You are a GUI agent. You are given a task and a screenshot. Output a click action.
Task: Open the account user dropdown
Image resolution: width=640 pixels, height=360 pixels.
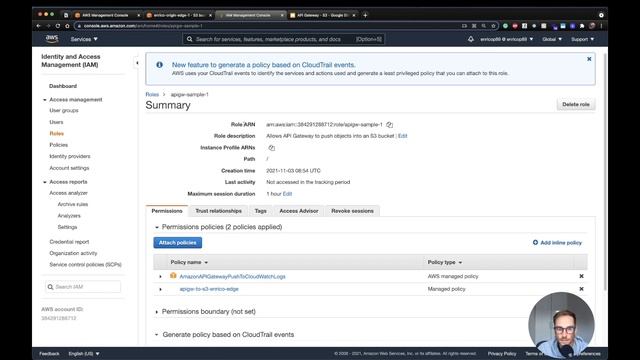pos(506,39)
